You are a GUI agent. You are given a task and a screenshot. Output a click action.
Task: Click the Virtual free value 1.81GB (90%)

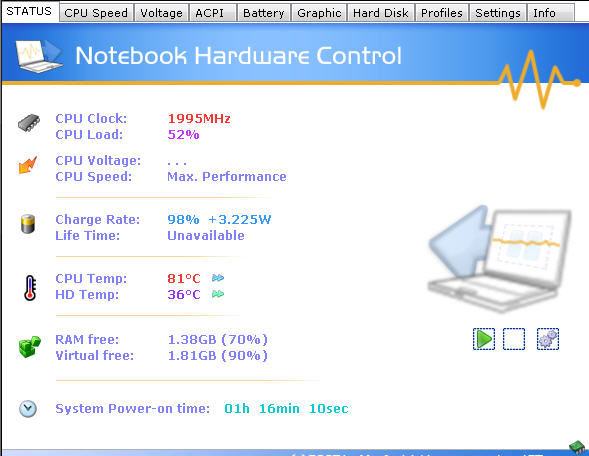coord(218,355)
